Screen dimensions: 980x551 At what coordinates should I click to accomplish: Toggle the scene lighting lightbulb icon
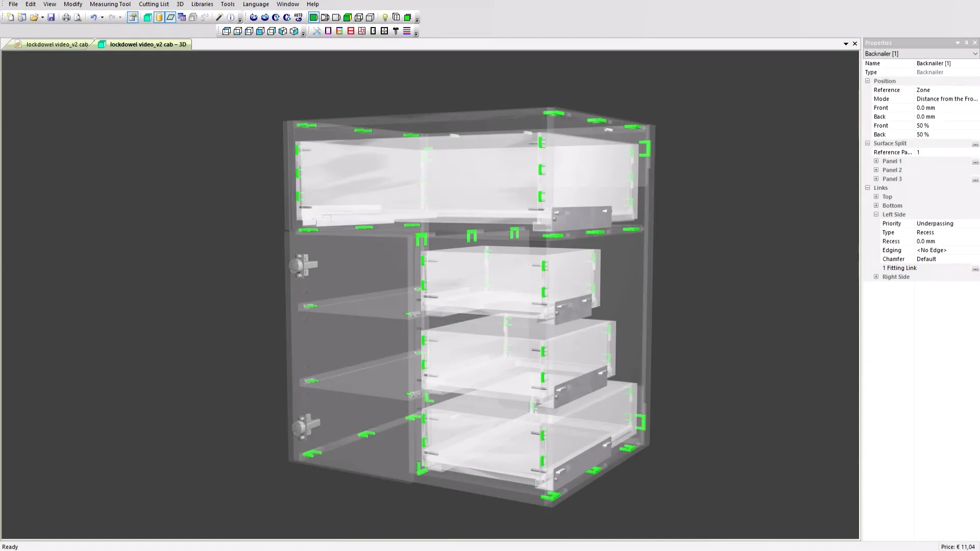coord(384,17)
